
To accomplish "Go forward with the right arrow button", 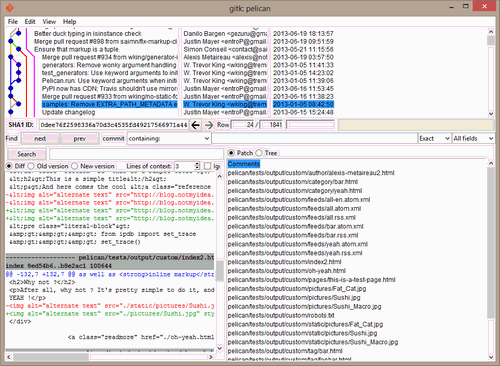I will click(x=209, y=125).
